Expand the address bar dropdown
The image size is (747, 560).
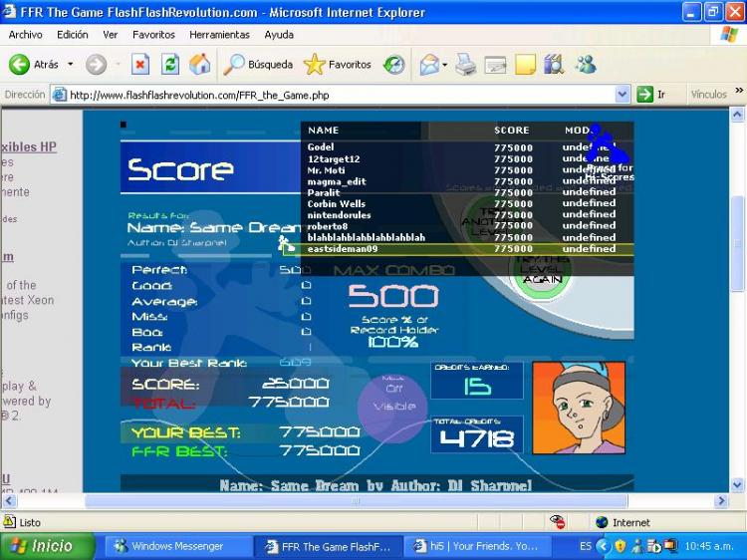[622, 95]
